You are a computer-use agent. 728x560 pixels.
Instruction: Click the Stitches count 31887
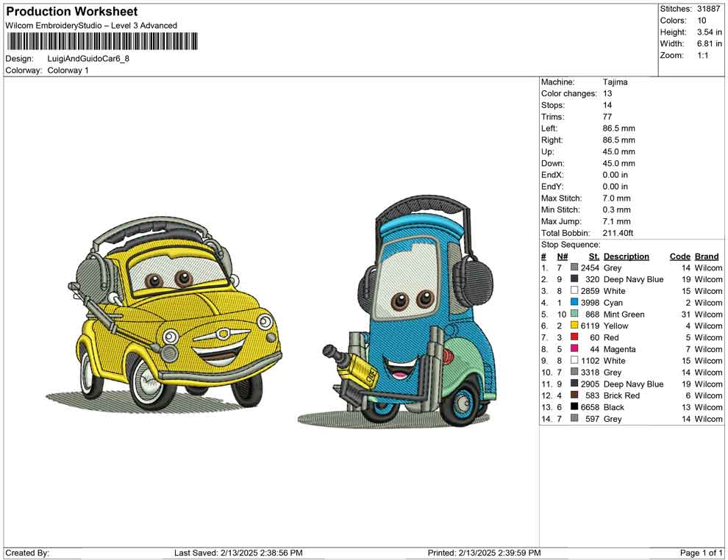pos(708,9)
